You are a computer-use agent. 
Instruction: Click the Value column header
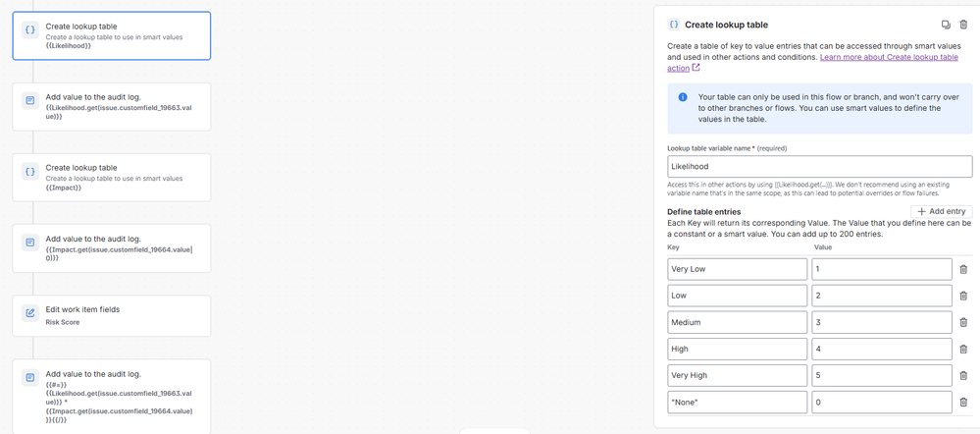tap(822, 247)
